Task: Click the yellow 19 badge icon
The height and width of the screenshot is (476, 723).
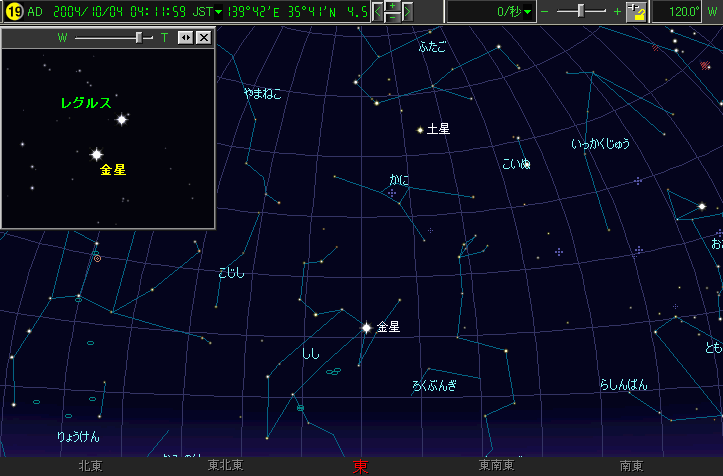Action: tap(13, 12)
